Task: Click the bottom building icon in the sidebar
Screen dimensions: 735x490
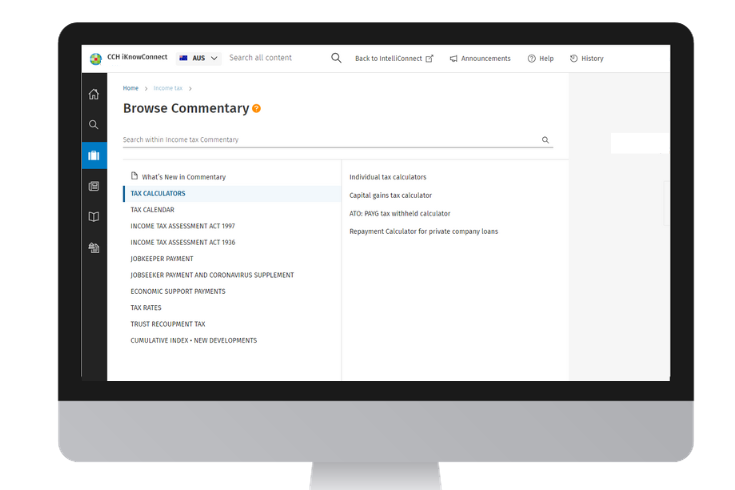Action: [94, 247]
